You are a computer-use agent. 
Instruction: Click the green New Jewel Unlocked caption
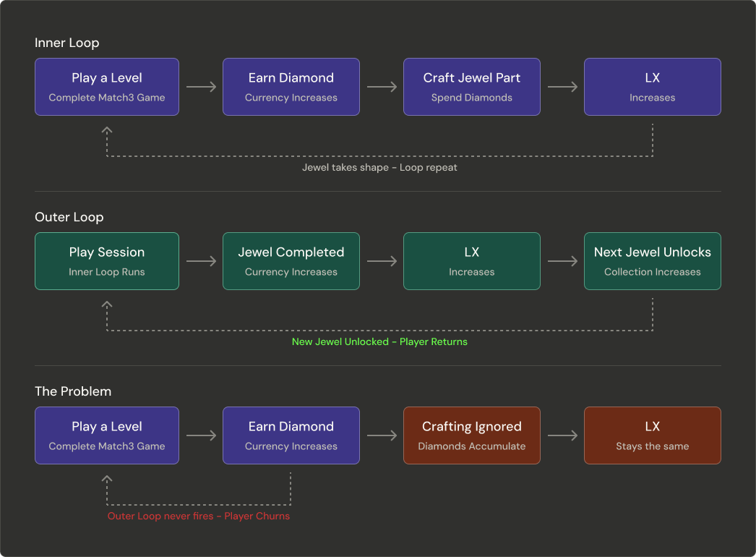pyautogui.click(x=379, y=341)
